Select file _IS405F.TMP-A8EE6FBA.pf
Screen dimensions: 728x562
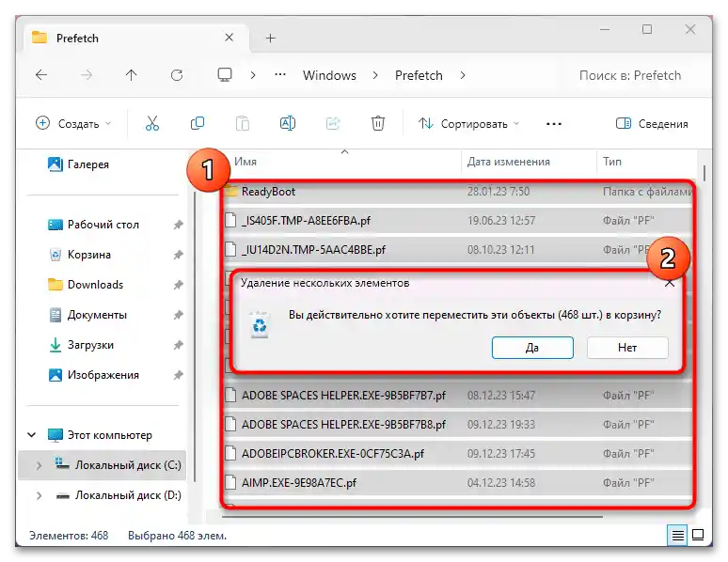click(x=459, y=221)
